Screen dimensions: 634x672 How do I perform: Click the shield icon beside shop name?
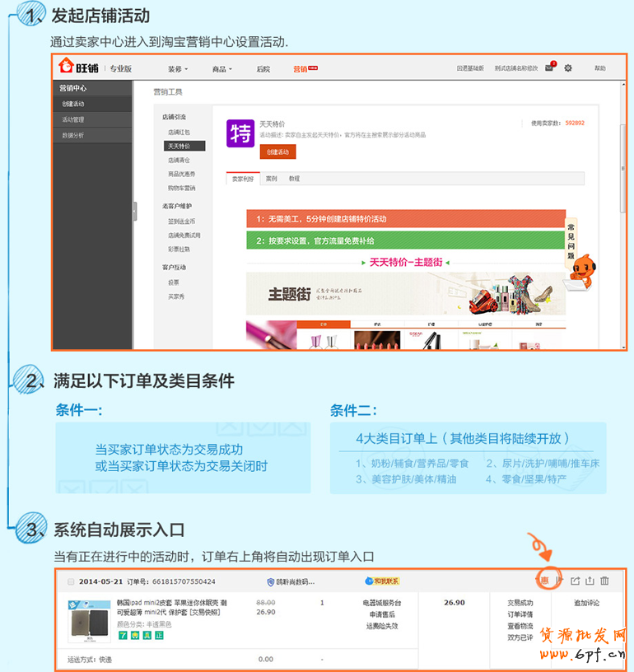click(x=270, y=582)
